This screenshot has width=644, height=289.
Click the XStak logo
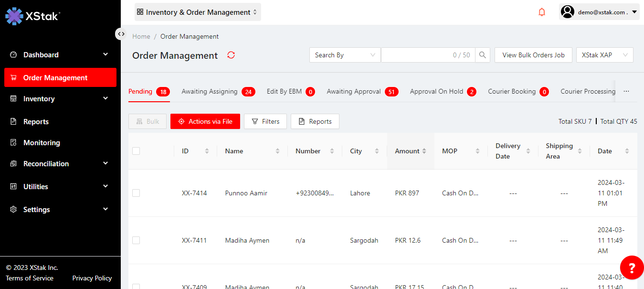click(x=32, y=16)
